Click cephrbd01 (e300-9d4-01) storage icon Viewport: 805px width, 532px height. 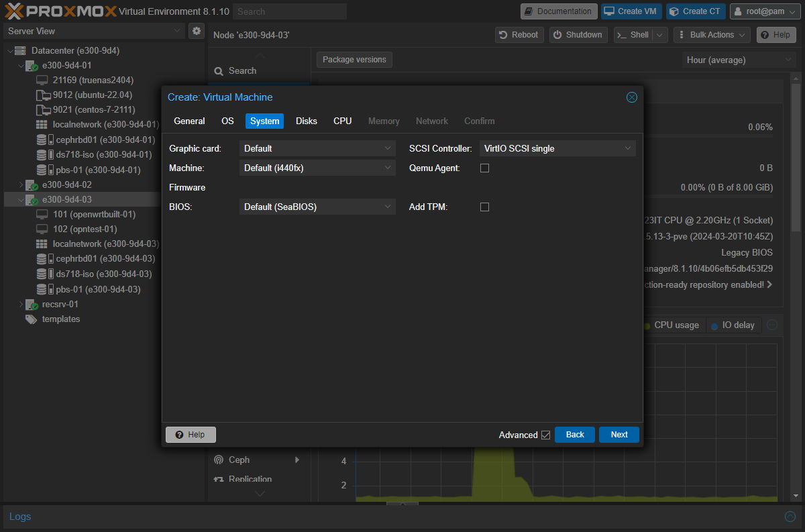click(44, 140)
